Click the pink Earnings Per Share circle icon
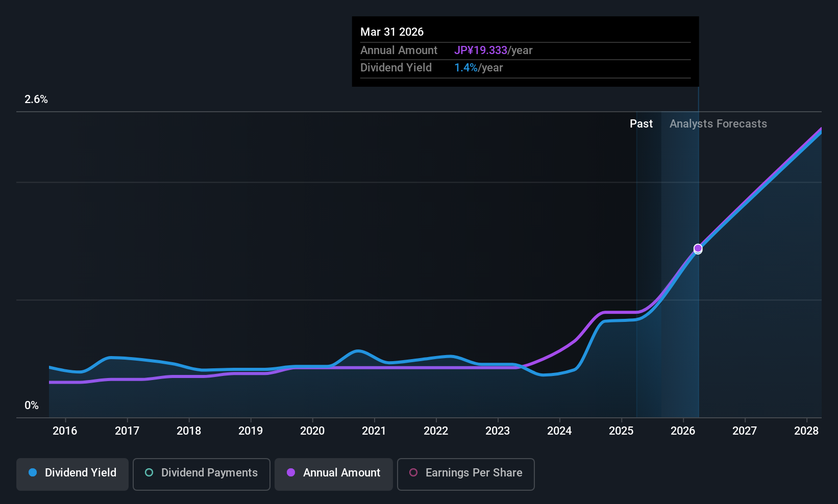The image size is (838, 504). point(413,473)
